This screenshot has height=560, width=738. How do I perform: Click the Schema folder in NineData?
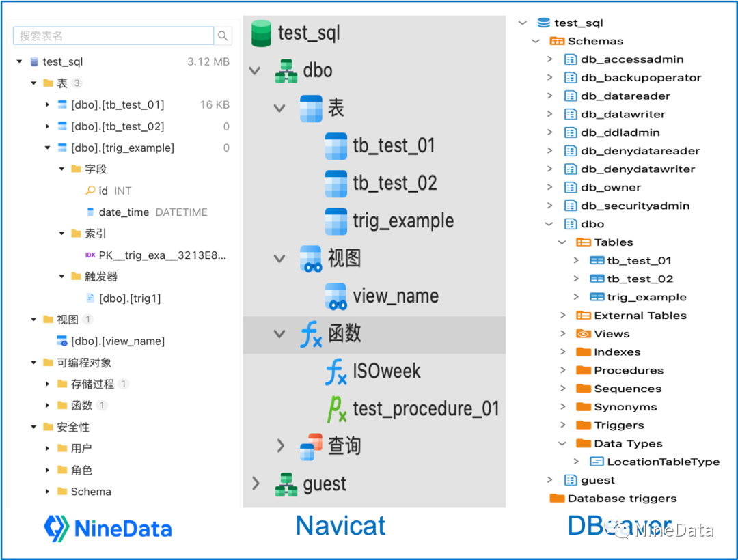click(62, 491)
